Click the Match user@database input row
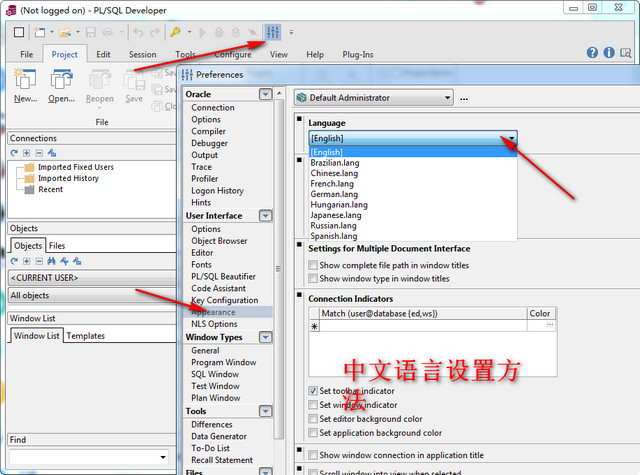640x475 pixels. coord(423,326)
